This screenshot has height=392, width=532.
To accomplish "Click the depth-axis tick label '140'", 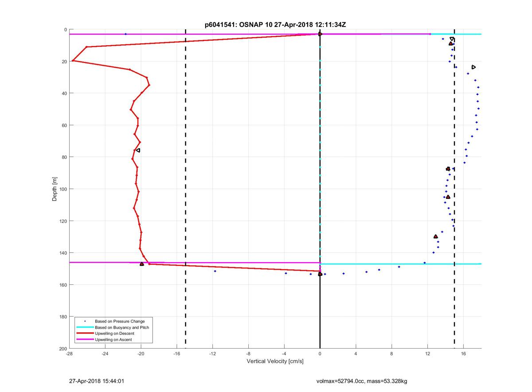I will [63, 253].
